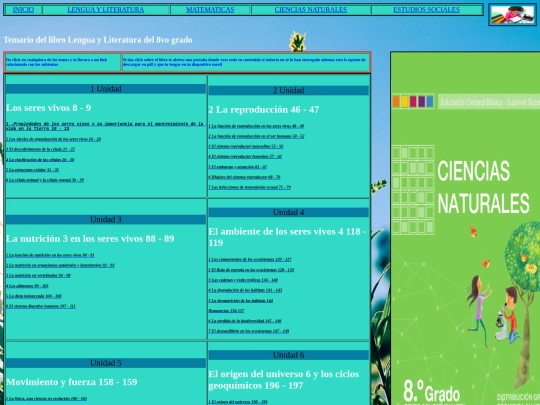The width and height of the screenshot is (540, 405).
Task: Open 'La desaparición de los hábitats' link
Action: click(x=241, y=300)
